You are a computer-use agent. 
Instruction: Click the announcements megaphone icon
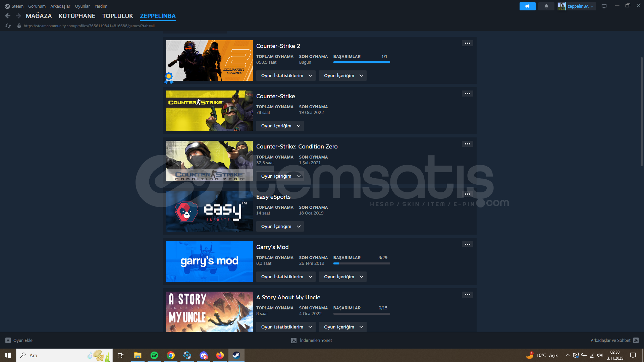(527, 6)
